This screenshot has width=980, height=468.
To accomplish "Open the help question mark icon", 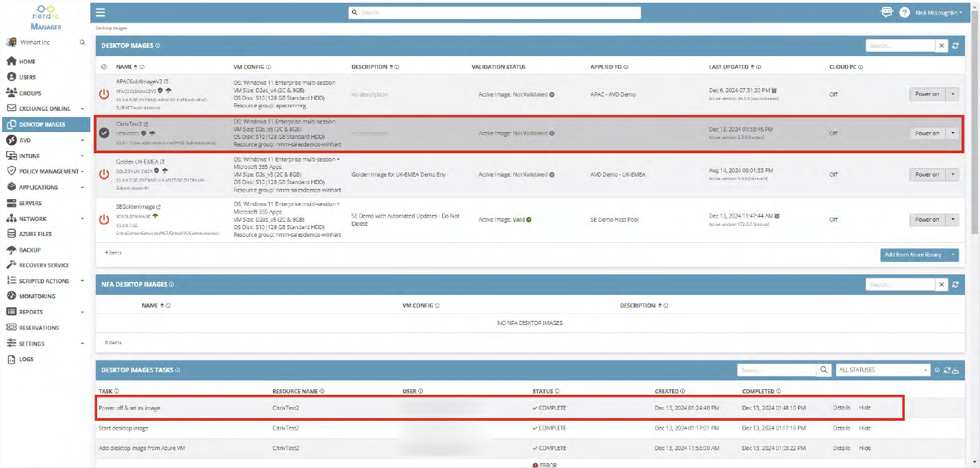I will point(904,12).
